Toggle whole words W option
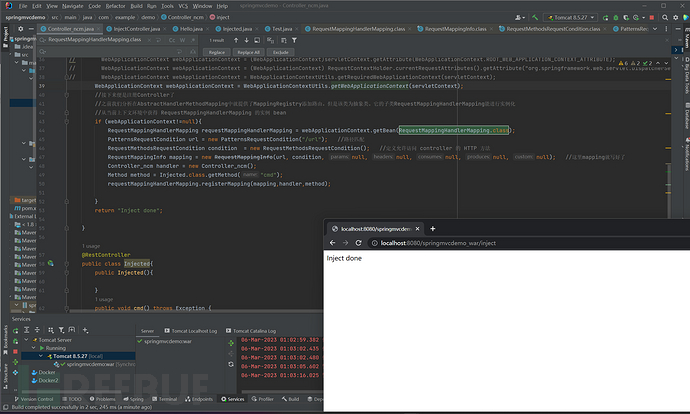 pyautogui.click(x=182, y=40)
